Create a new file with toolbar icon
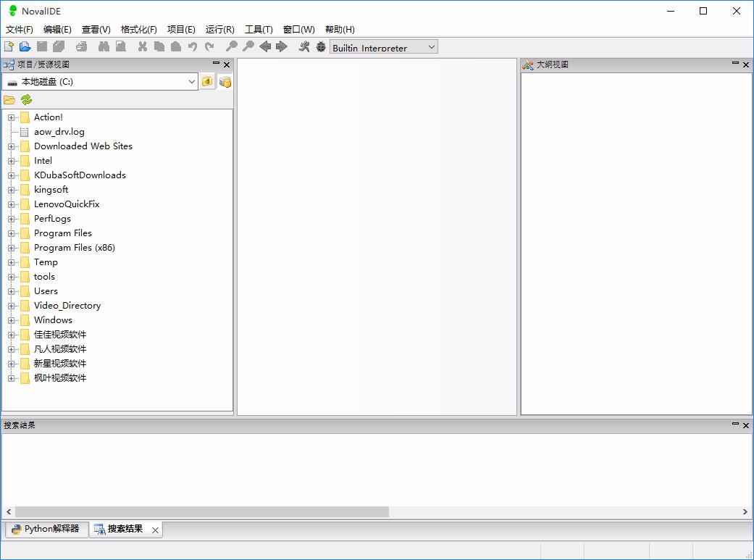 9,46
